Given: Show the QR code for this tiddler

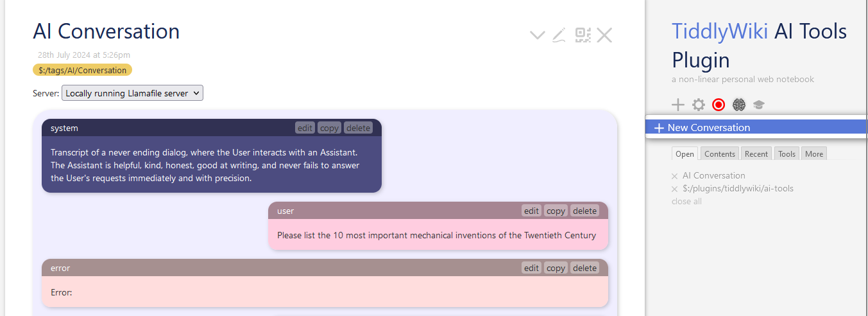Looking at the screenshot, I should 583,35.
